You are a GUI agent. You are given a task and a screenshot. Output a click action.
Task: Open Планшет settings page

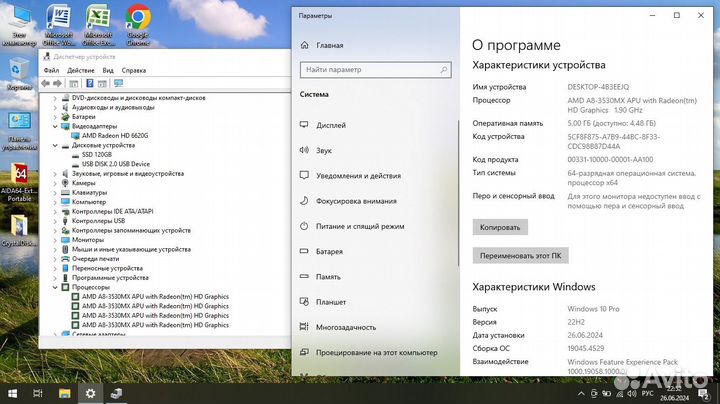331,302
